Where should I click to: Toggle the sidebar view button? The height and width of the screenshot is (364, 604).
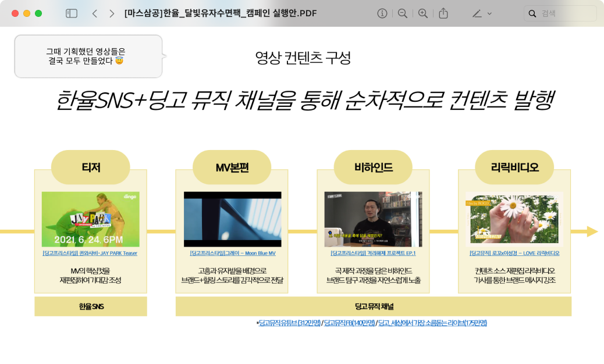[71, 13]
